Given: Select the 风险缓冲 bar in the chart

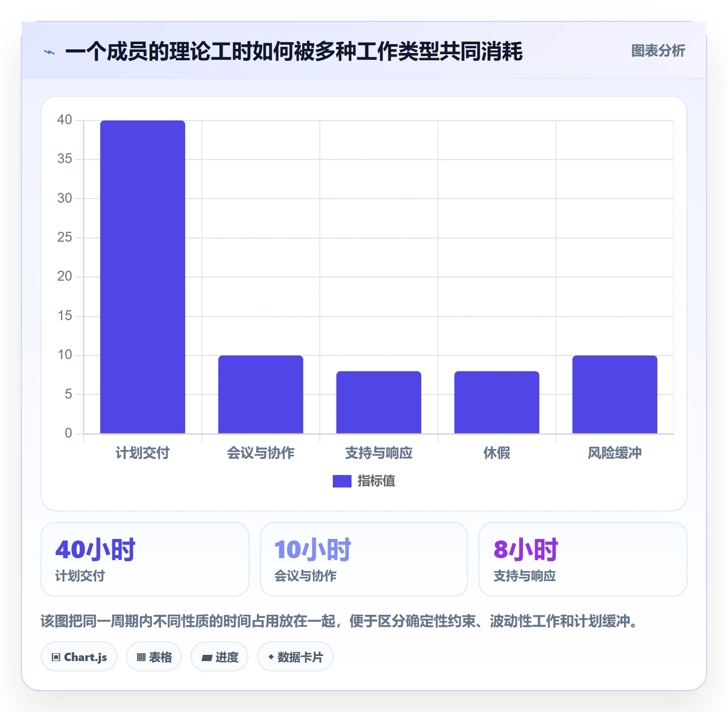Looking at the screenshot, I should coord(615,394).
